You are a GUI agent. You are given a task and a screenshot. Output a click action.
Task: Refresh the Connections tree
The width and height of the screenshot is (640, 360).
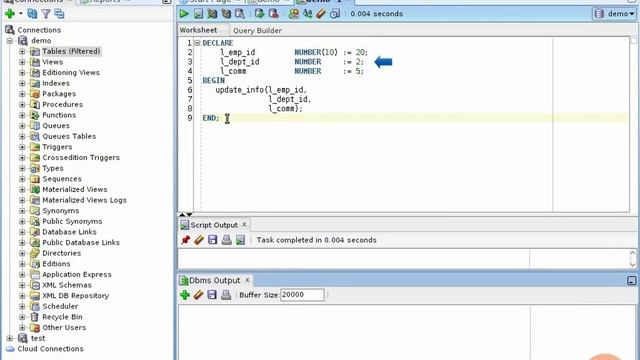tap(32, 13)
